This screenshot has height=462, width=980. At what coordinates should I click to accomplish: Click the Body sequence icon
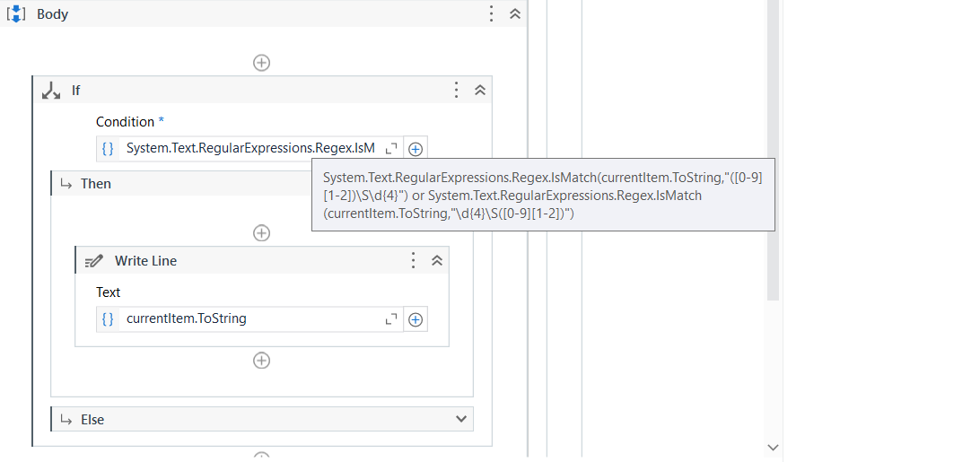[15, 14]
